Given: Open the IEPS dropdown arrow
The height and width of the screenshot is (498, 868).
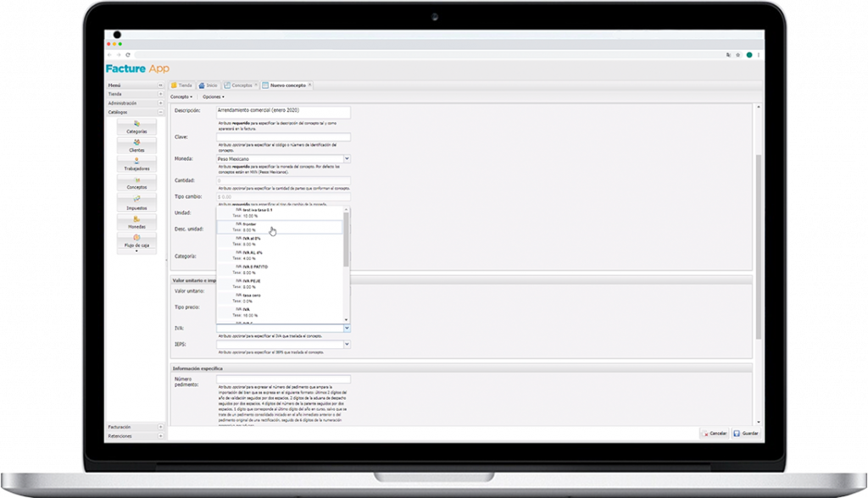Looking at the screenshot, I should click(x=347, y=345).
